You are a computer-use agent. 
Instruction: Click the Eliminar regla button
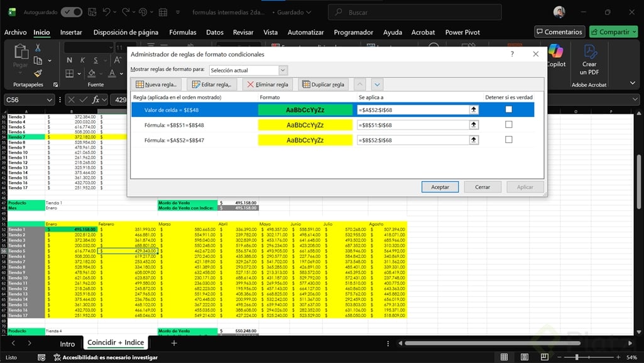pyautogui.click(x=268, y=84)
